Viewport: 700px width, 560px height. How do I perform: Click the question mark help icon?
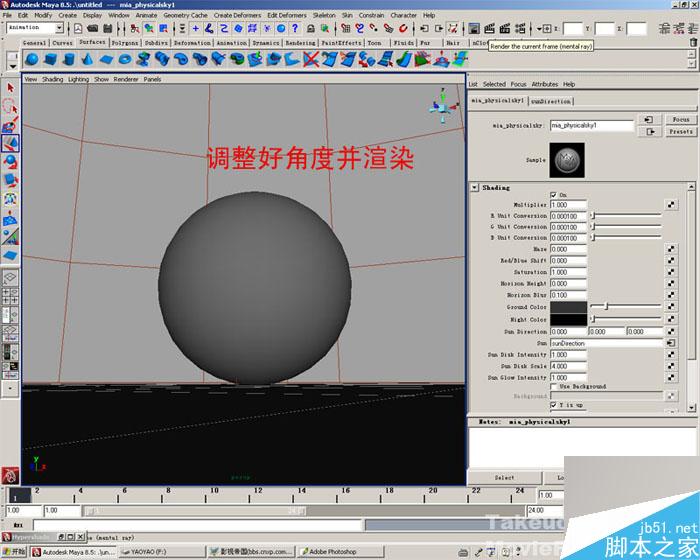click(295, 29)
